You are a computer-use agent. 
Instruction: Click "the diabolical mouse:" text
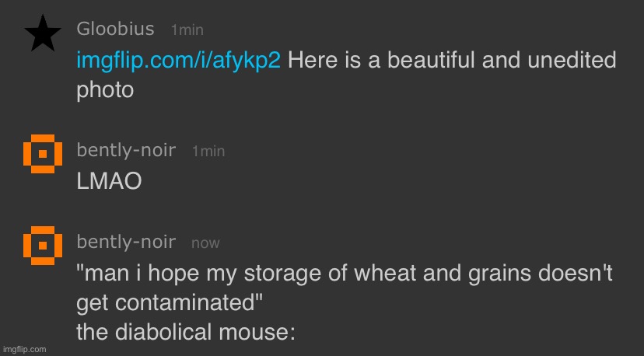(185, 332)
